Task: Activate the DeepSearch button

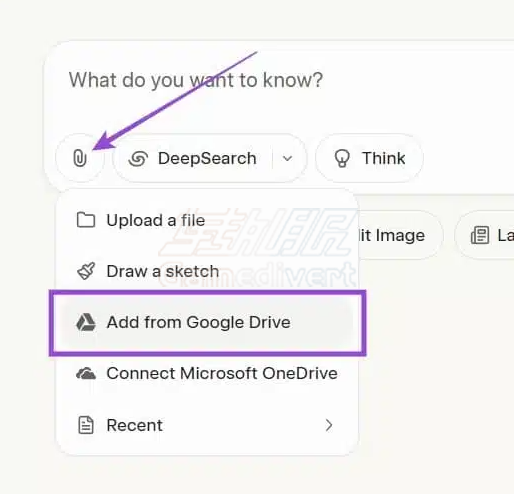Action: [193, 158]
